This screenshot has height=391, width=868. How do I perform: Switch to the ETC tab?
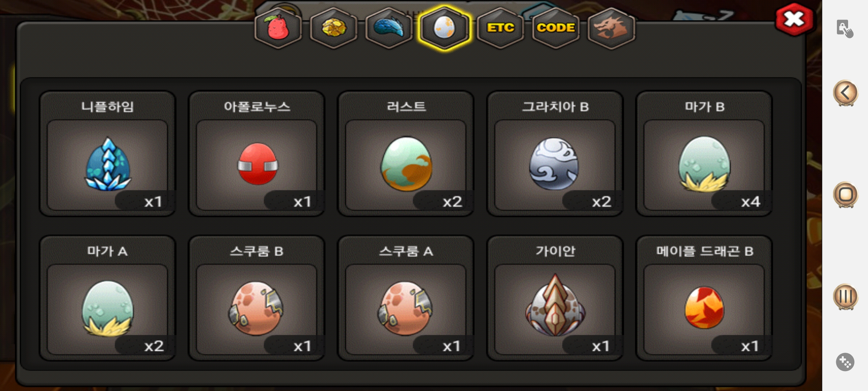pos(500,28)
